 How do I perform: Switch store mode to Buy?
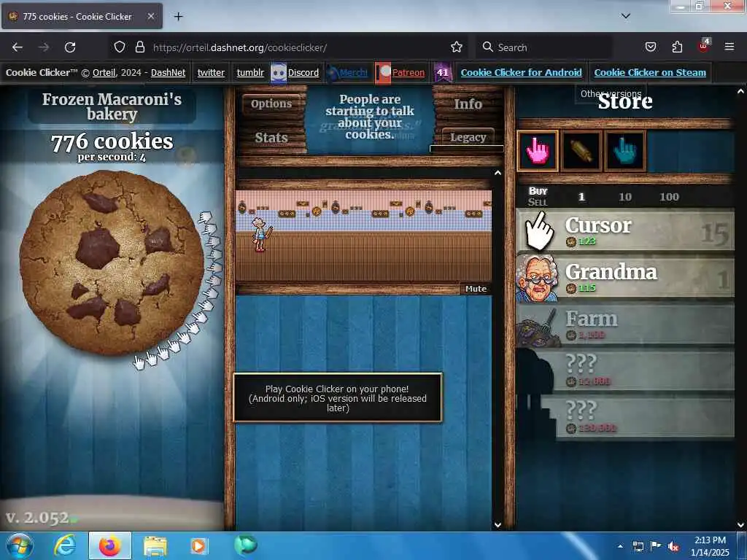(538, 191)
